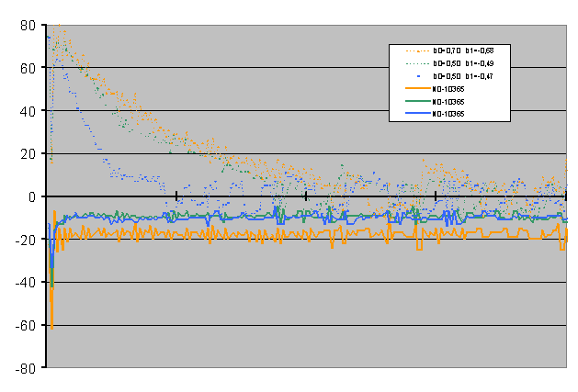This screenshot has height=392, width=578.
Task: Select the 60 label on vertical axis
Action: [28, 68]
